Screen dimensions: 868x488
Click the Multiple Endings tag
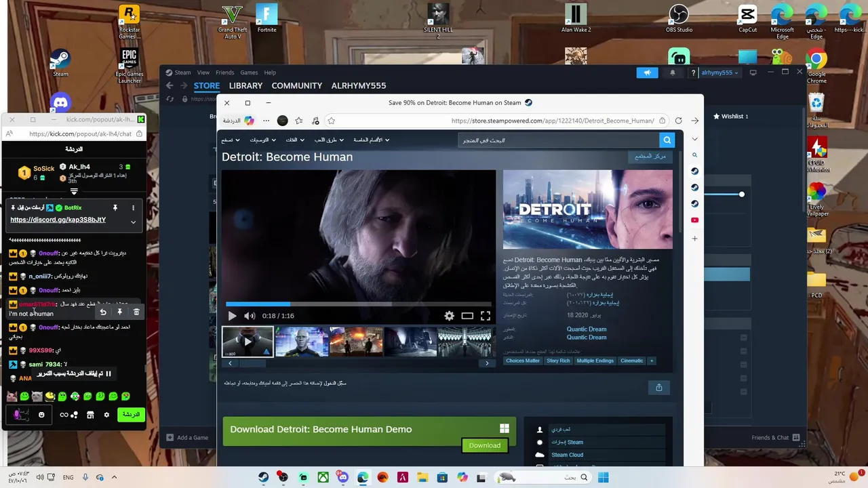coord(595,361)
